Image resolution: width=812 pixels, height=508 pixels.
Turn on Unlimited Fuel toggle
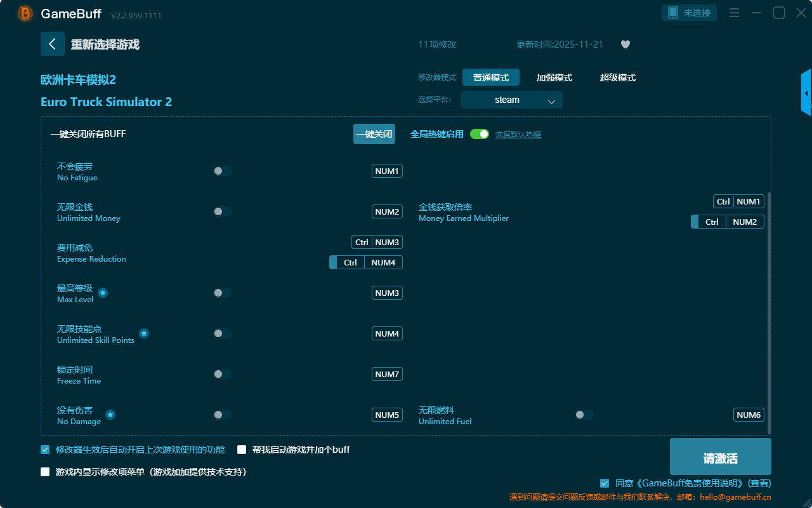[x=584, y=415]
